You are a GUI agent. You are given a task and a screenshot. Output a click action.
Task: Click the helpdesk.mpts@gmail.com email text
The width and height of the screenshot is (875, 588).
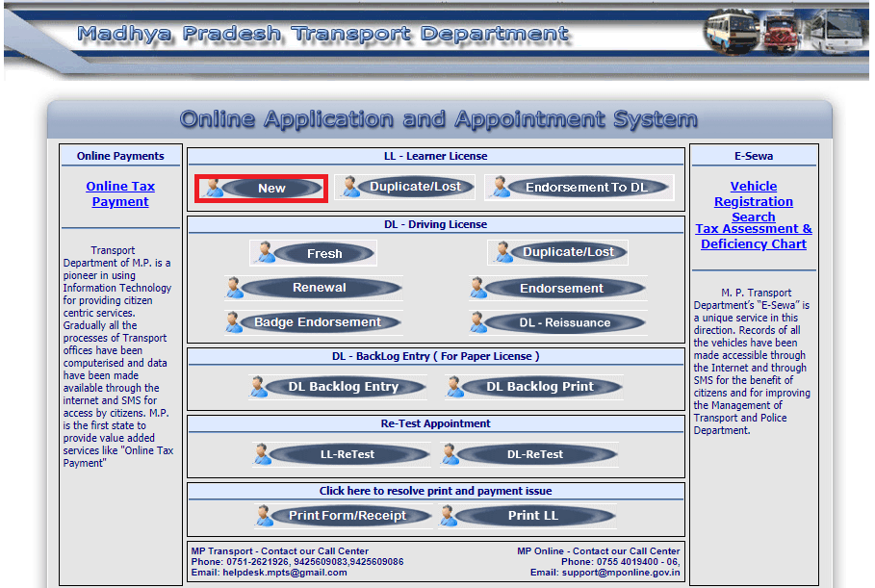tap(285, 573)
